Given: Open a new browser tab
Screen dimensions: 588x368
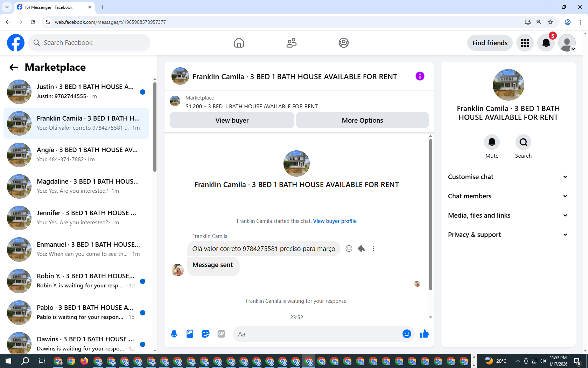Looking at the screenshot, I should [x=102, y=7].
